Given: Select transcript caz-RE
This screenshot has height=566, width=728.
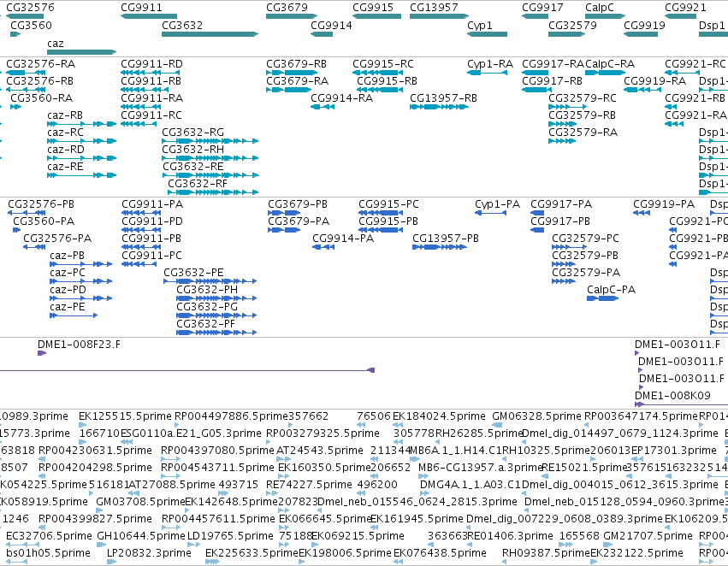Looking at the screenshot, I should pos(65,166).
